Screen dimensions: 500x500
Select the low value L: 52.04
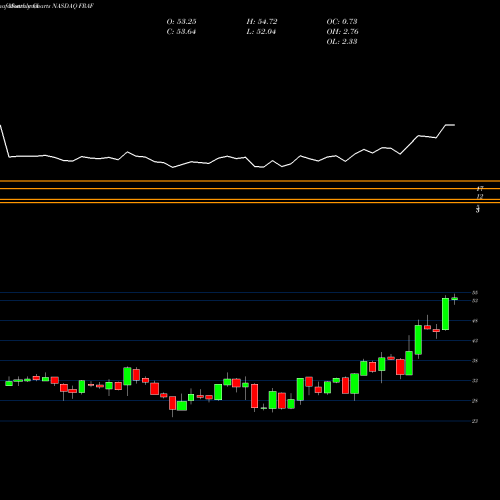(x=261, y=32)
